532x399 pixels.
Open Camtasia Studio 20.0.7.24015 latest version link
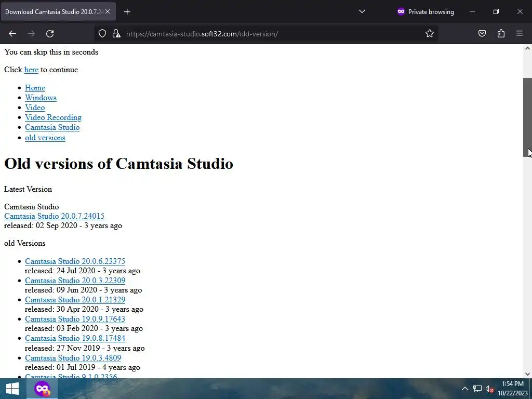[54, 216]
